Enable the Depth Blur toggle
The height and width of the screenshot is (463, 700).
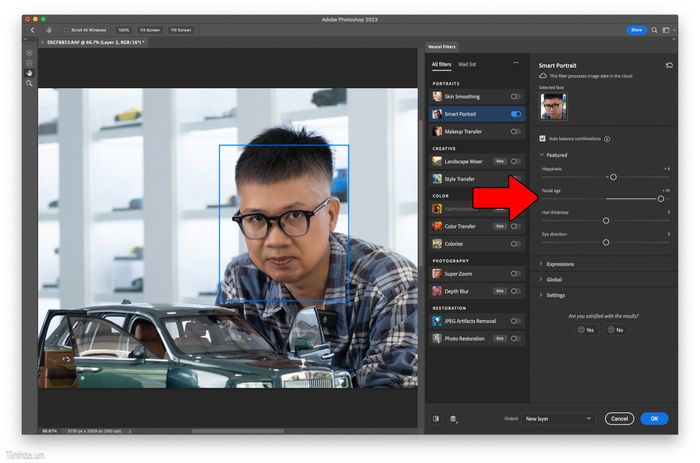point(515,291)
